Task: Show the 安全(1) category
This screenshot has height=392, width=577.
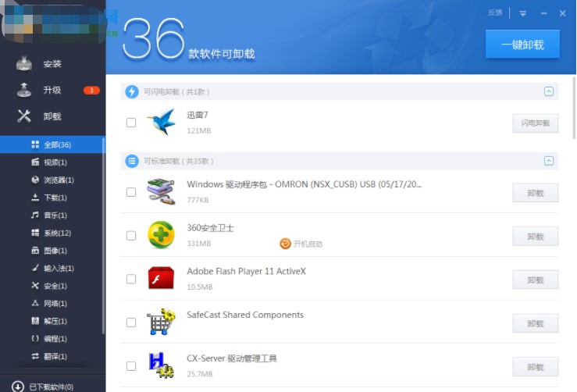Action: (52, 286)
